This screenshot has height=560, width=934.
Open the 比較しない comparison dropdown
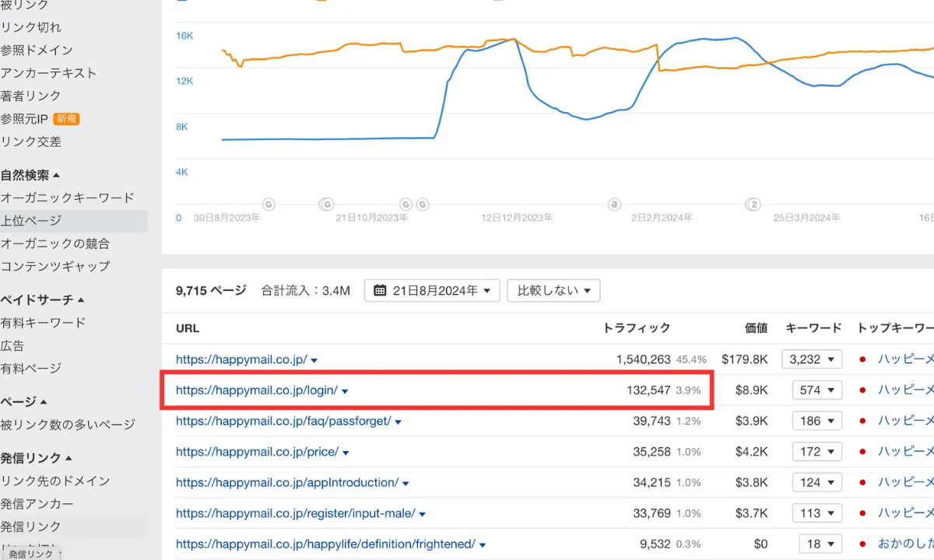click(x=553, y=291)
